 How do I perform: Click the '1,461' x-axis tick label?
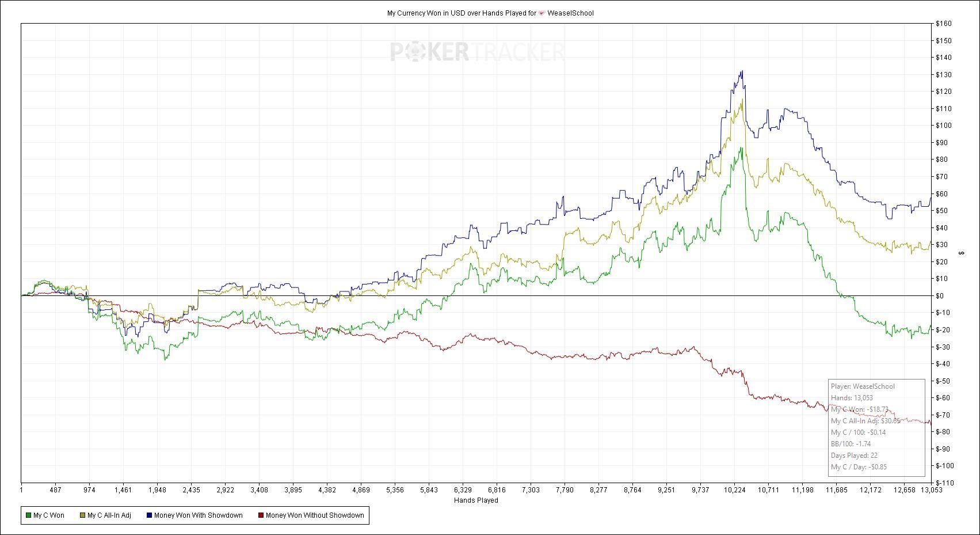point(123,490)
